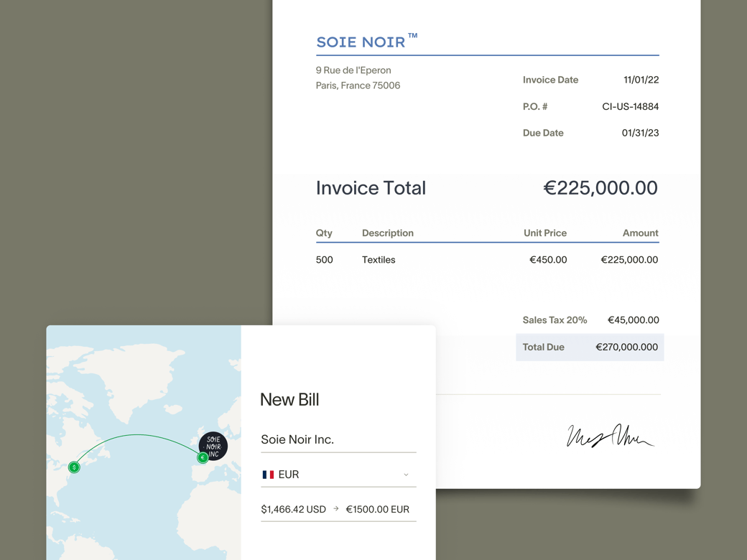The width and height of the screenshot is (747, 560).
Task: Click the green transfer arc on map
Action: (x=138, y=435)
